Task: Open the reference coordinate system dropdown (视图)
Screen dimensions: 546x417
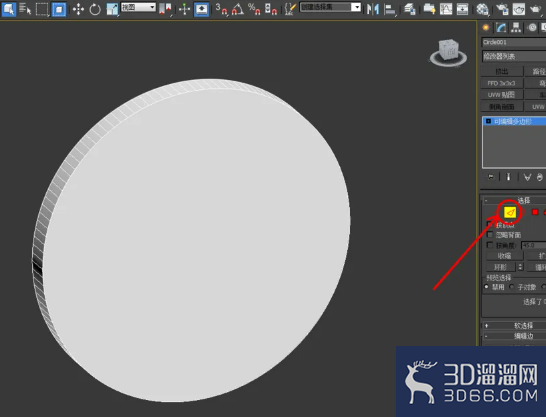Action: point(138,7)
